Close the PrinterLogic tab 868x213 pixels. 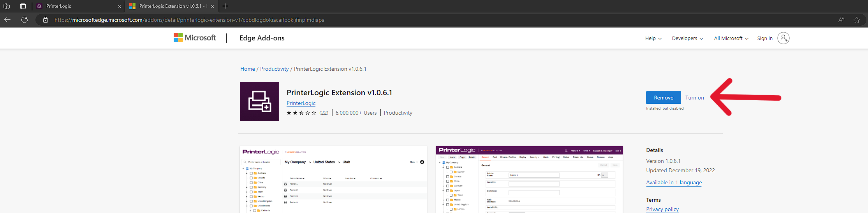pos(119,6)
